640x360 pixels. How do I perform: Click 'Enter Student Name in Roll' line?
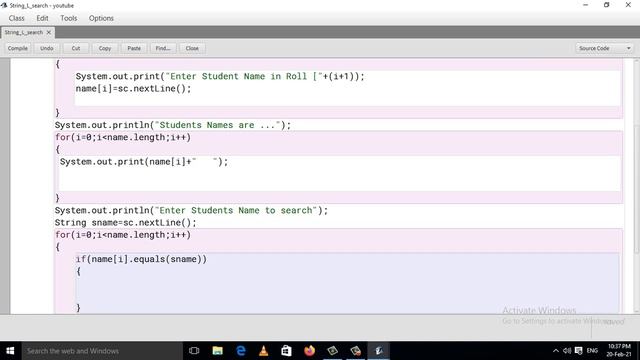(x=220, y=76)
